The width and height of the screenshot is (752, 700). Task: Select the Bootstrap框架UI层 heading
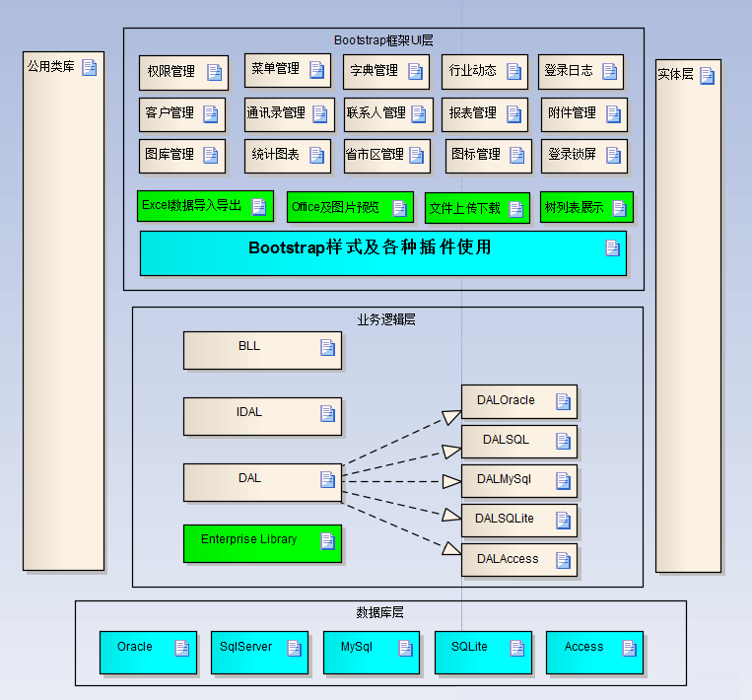[383, 40]
